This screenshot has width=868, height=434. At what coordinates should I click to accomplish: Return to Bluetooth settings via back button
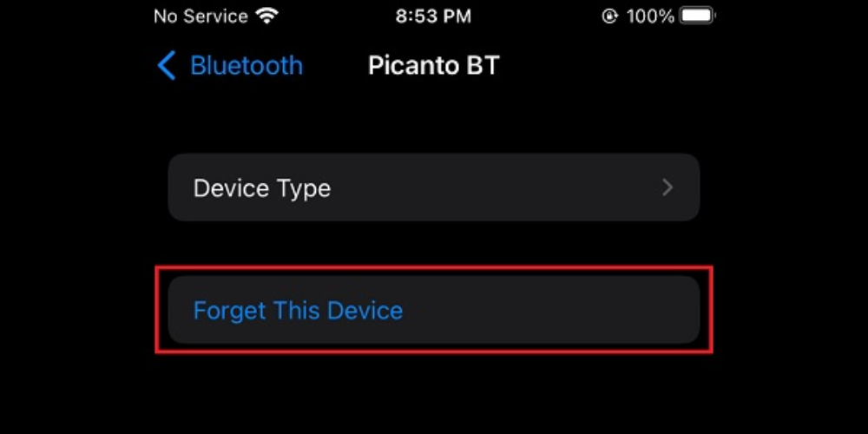(x=230, y=66)
